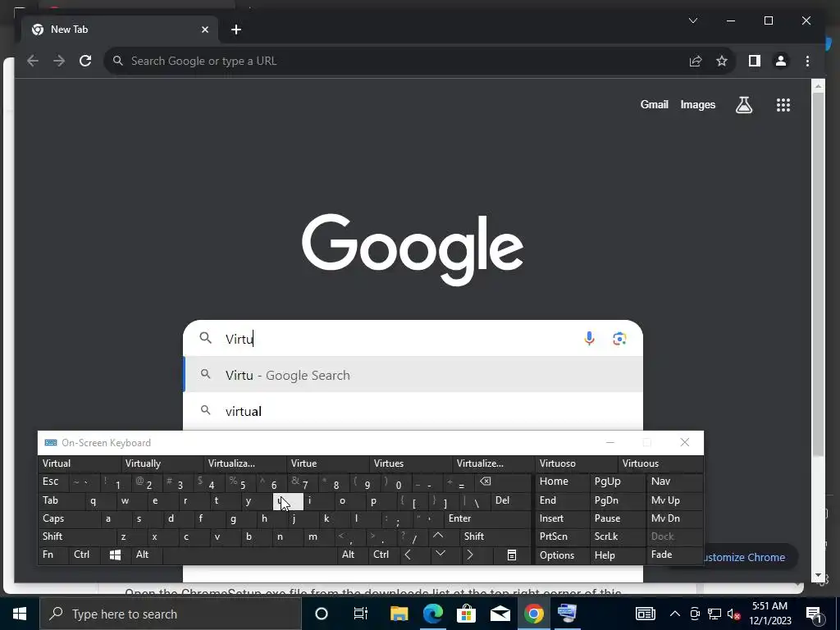Open Search Labs flask icon

pos(743,105)
